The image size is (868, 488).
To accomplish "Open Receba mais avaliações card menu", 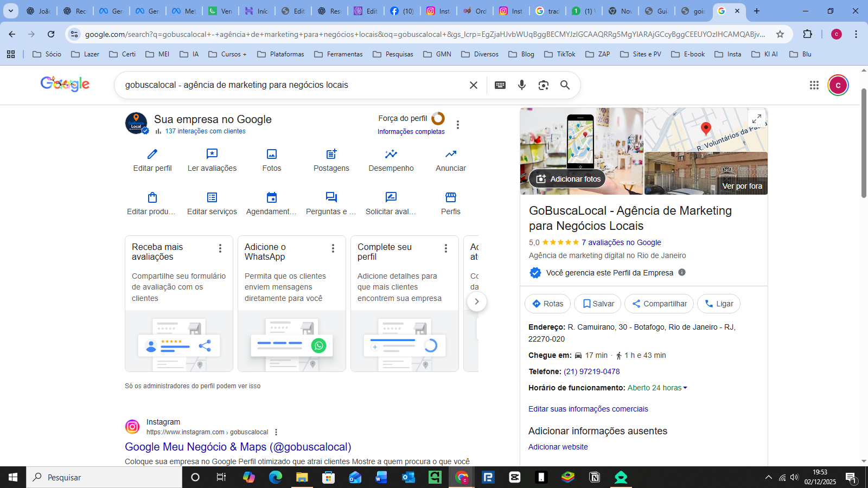I will tap(220, 248).
